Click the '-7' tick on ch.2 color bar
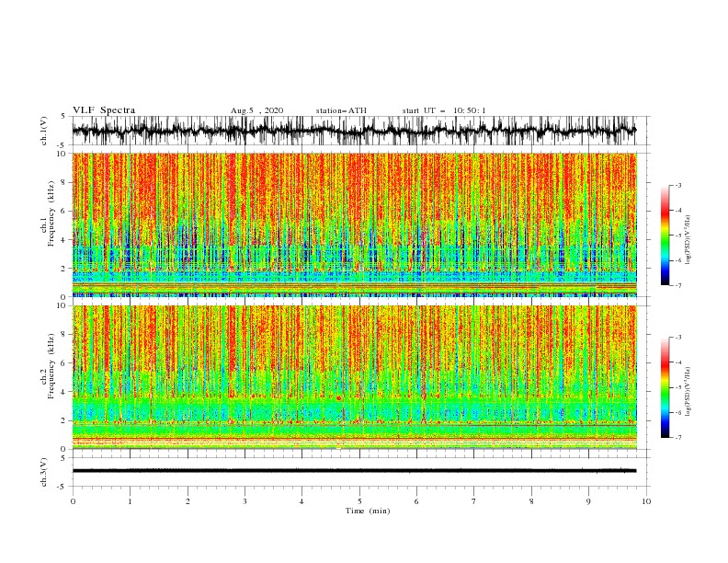Viewport: 728px width, 563px height. click(677, 437)
